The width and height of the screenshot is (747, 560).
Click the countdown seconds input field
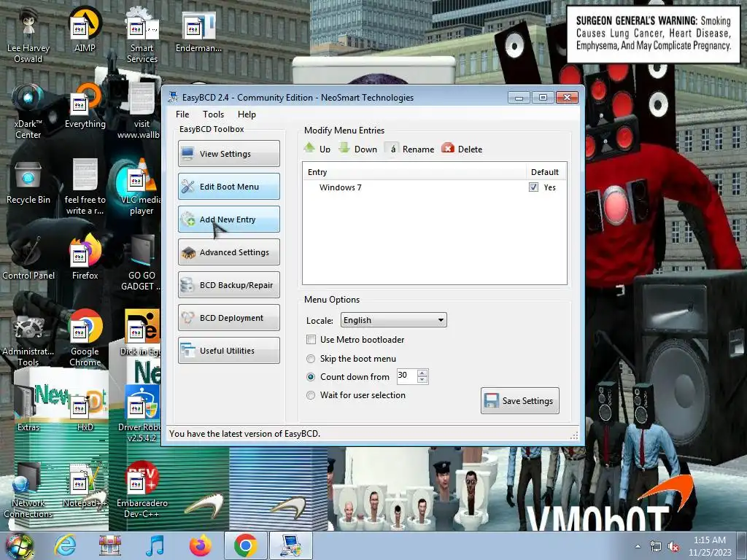[406, 376]
